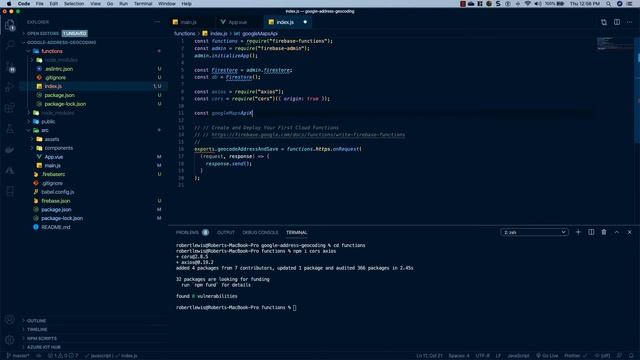Image resolution: width=640 pixels, height=360 pixels.
Task: Expand the public folder
Action: 48,122
